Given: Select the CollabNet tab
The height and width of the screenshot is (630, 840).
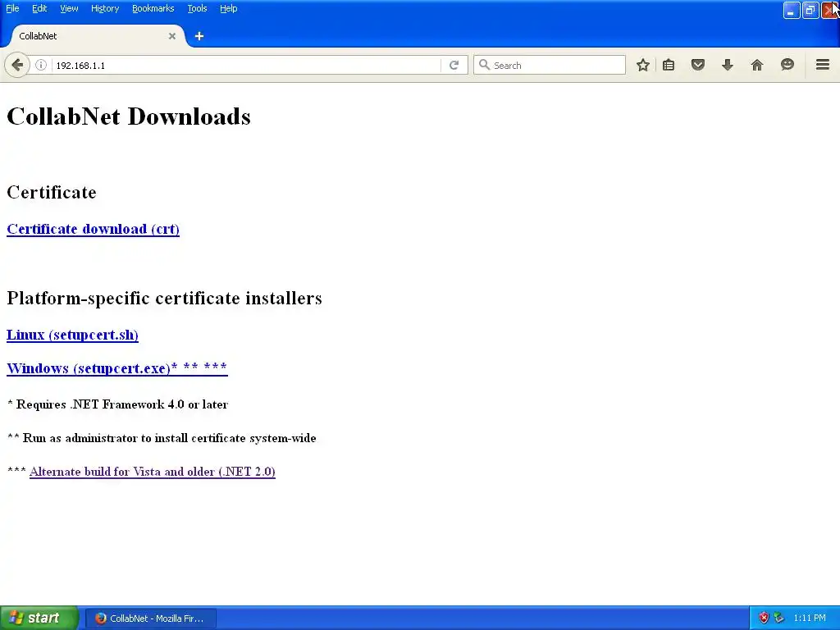Looking at the screenshot, I should 97,36.
